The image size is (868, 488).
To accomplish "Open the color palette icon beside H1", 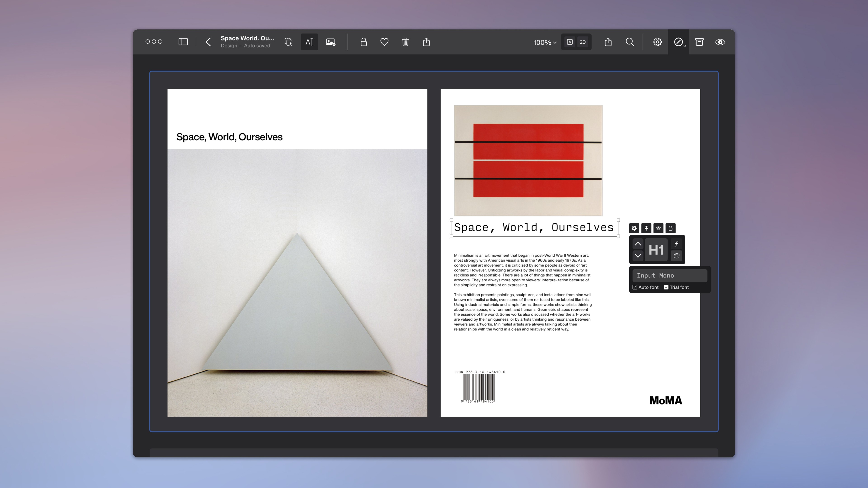I will (x=676, y=256).
